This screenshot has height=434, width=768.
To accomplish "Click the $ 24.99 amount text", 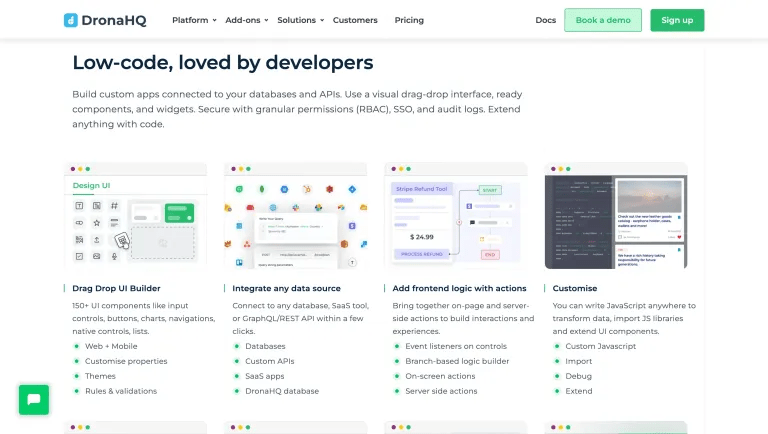I will click(x=422, y=237).
